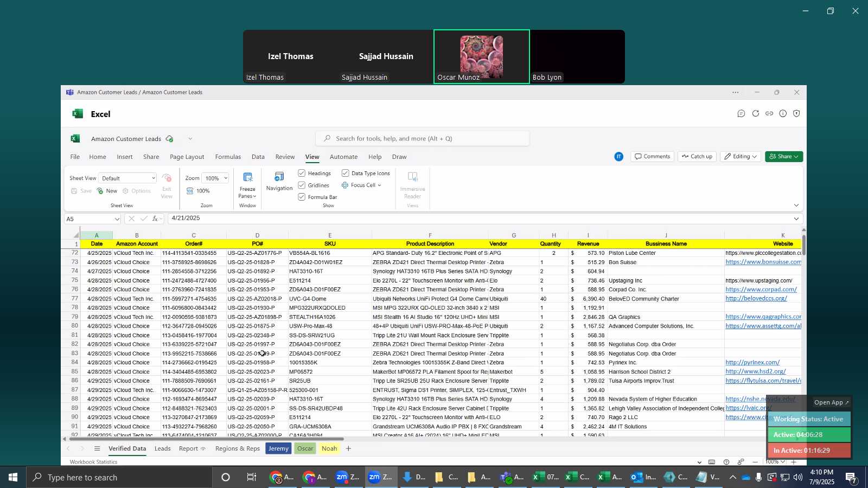Open the file name dropdown chevron
Viewport: 868px width, 488px height.
pyautogui.click(x=190, y=139)
